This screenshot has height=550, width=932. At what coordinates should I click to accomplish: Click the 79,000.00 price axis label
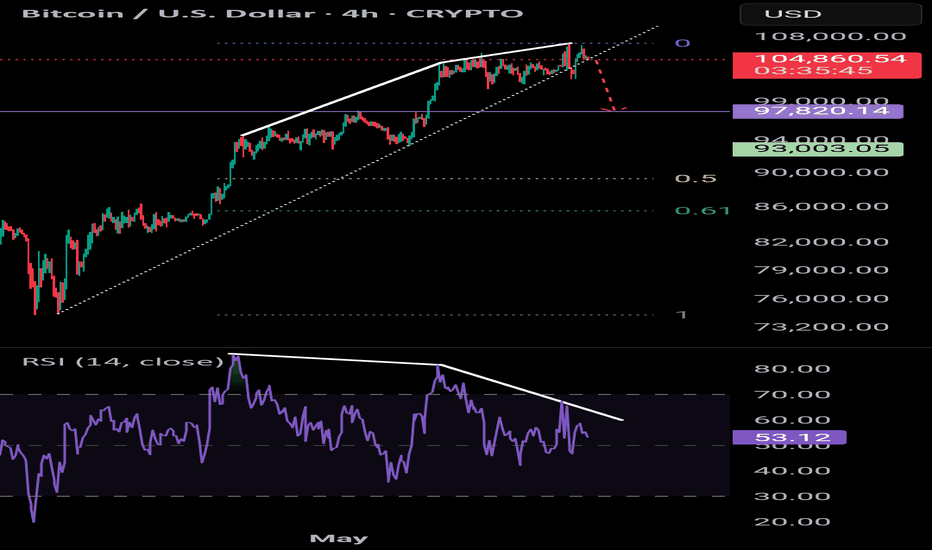pyautogui.click(x=822, y=270)
